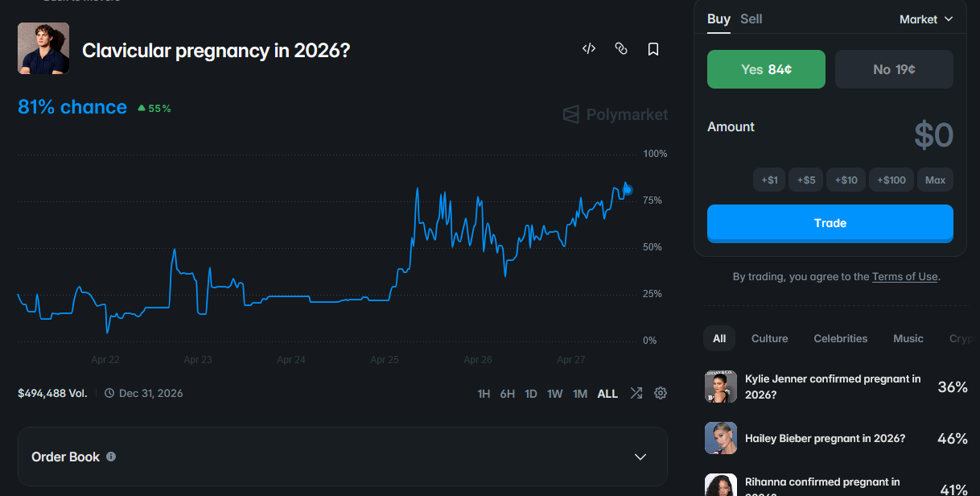Click the Polymarket logo watermark
Screen dimensions: 980x496
(616, 114)
